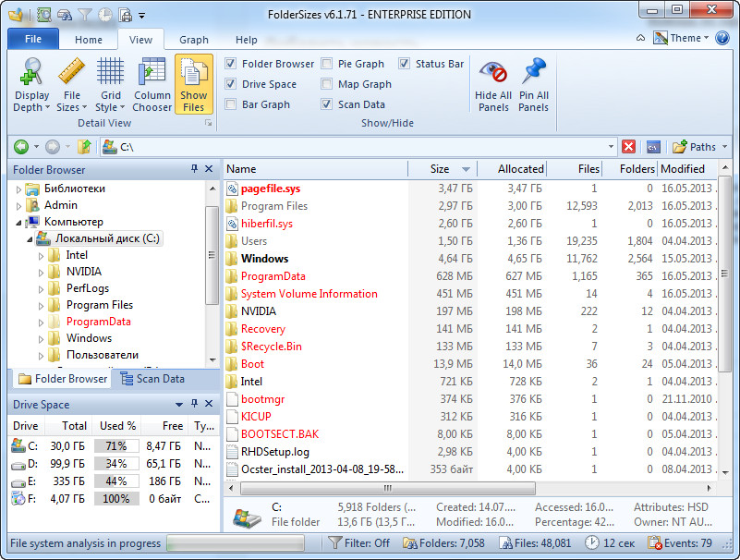The height and width of the screenshot is (560, 740).
Task: Minimize the ribbon with caret icon
Action: 640,38
